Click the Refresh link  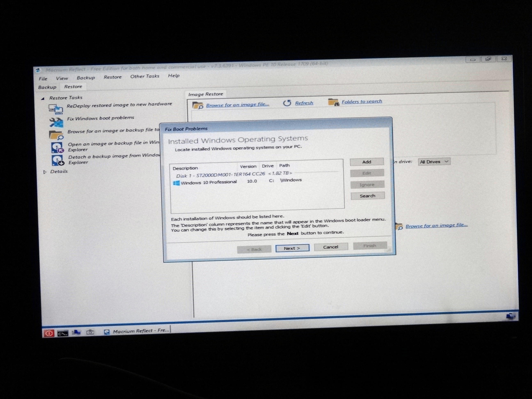point(304,103)
